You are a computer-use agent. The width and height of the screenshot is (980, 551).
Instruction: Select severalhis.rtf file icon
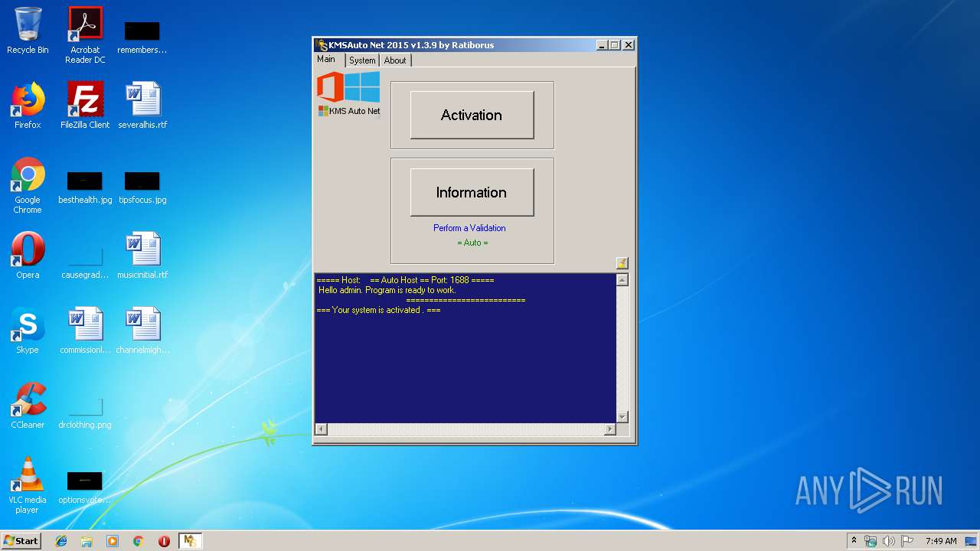142,106
